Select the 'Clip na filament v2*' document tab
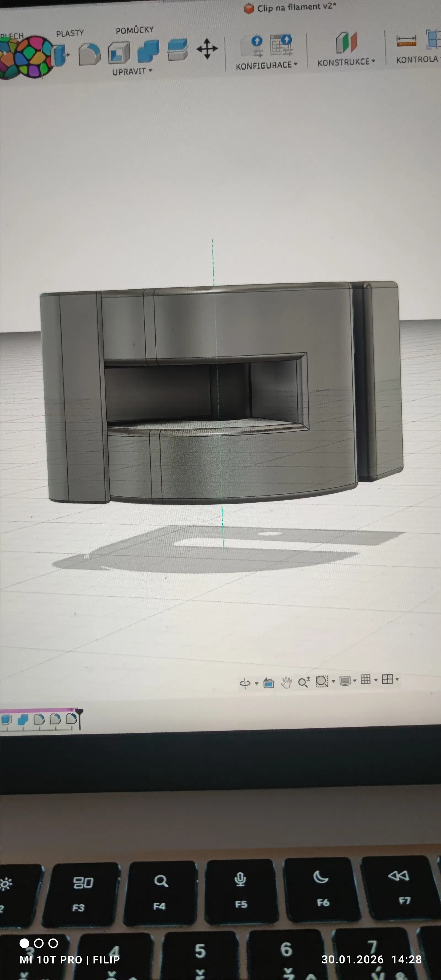Screen dimensions: 441x980 click(x=290, y=8)
